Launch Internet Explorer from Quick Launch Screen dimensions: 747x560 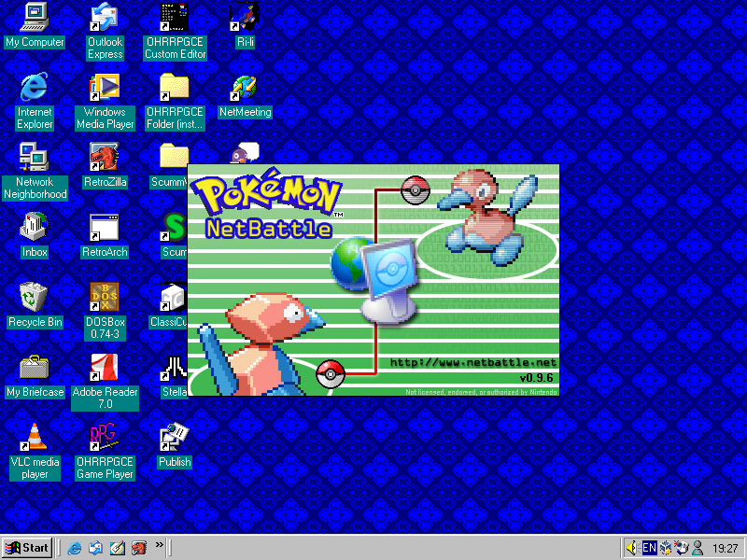coord(74,548)
